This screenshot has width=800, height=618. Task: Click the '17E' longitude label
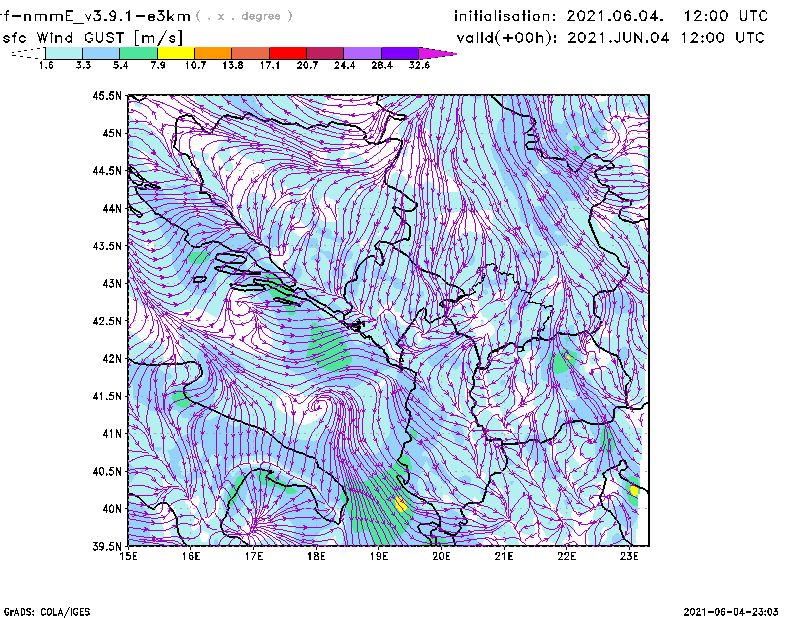254,556
